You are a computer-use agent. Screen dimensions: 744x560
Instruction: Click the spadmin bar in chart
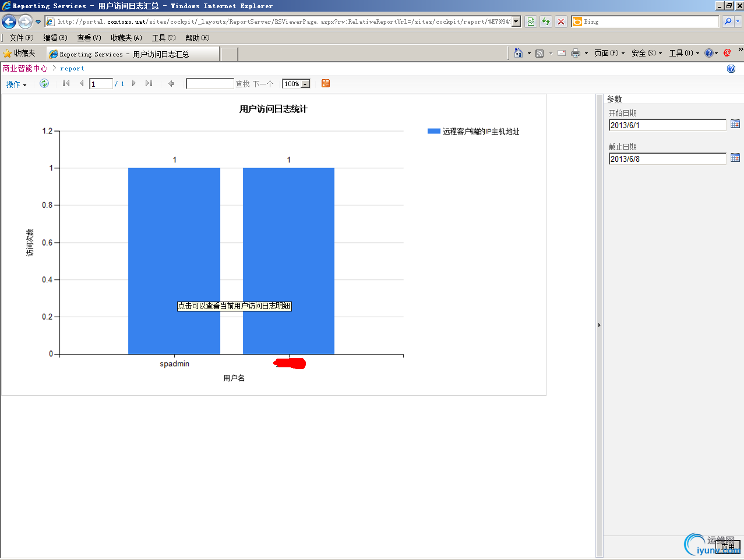click(174, 261)
